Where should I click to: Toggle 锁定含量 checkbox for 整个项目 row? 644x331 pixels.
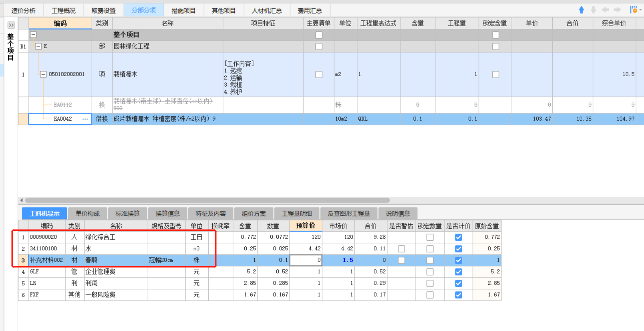495,35
